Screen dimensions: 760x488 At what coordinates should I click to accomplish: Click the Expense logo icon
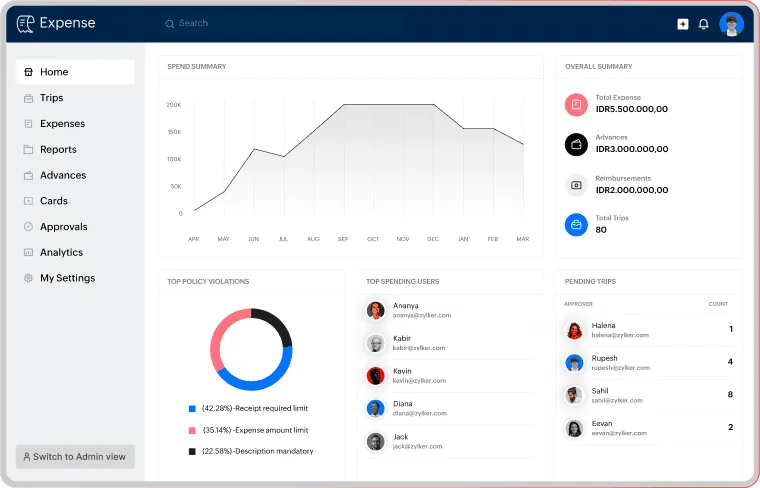(x=25, y=23)
